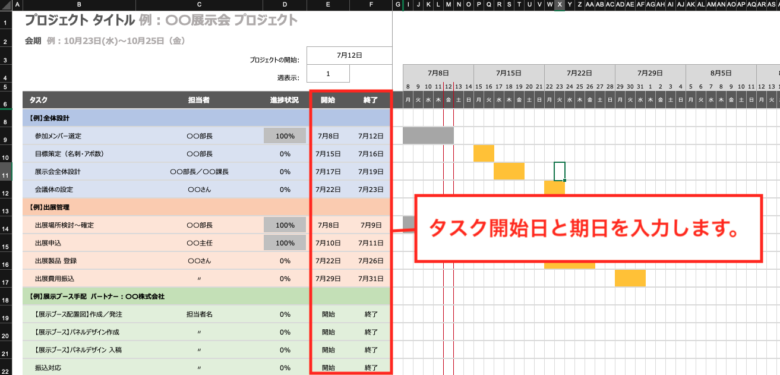The height and width of the screenshot is (375, 780).
Task: Click the 出展場所検討〜確定 task cell
Action: (79, 225)
